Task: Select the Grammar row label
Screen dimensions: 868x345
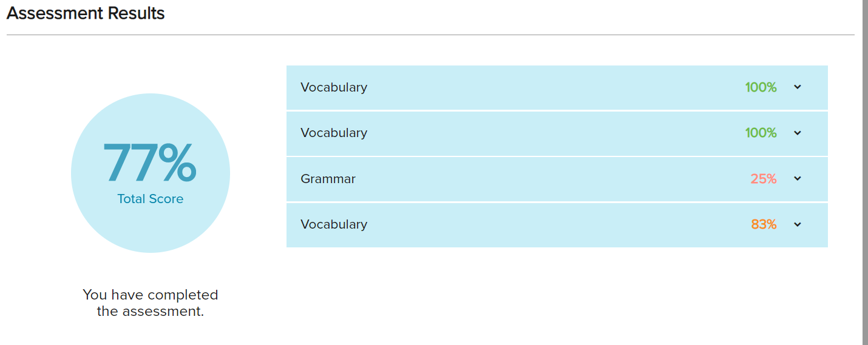Action: (x=328, y=179)
